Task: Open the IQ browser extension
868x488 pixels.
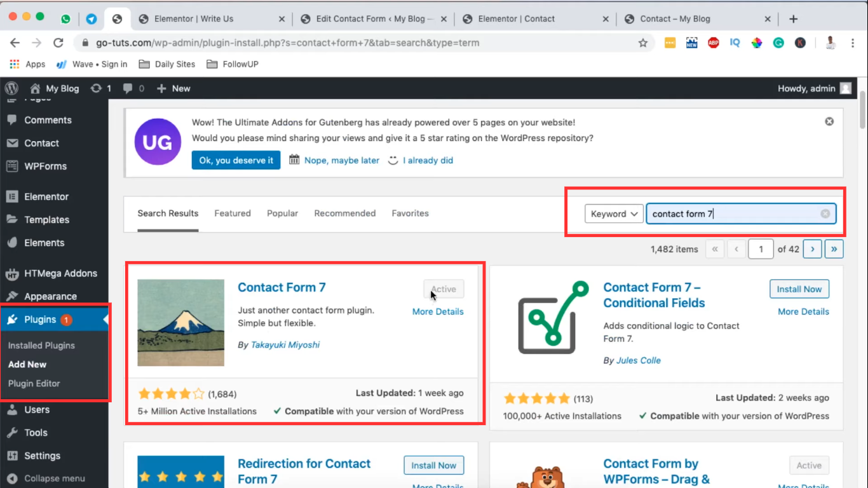Action: click(x=735, y=43)
